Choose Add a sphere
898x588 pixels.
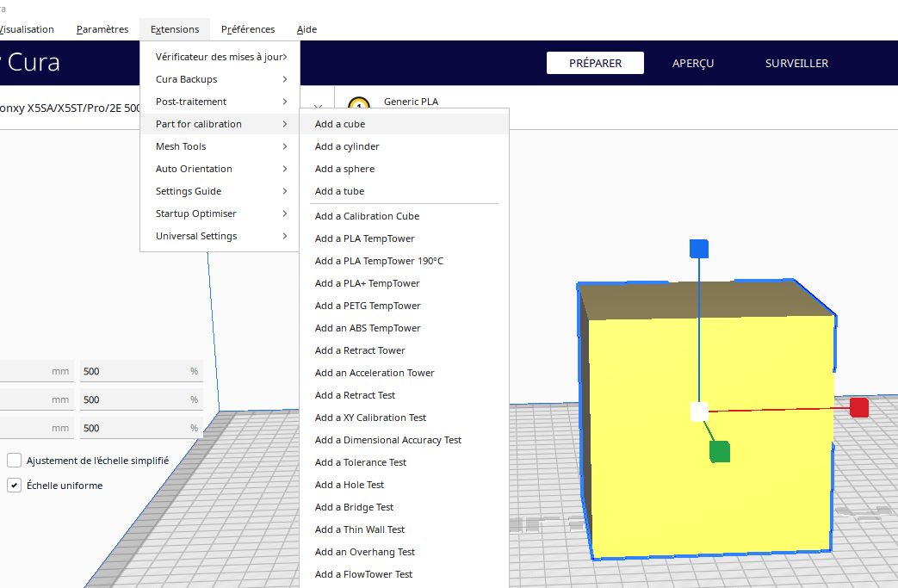405,169
